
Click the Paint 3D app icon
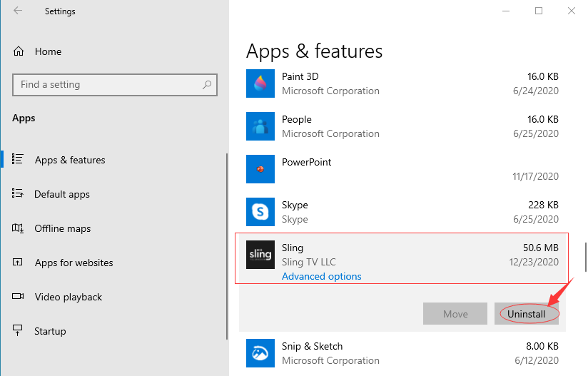point(260,83)
